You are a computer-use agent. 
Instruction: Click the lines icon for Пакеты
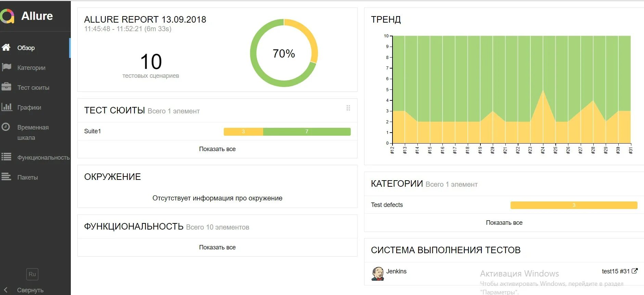coord(6,177)
